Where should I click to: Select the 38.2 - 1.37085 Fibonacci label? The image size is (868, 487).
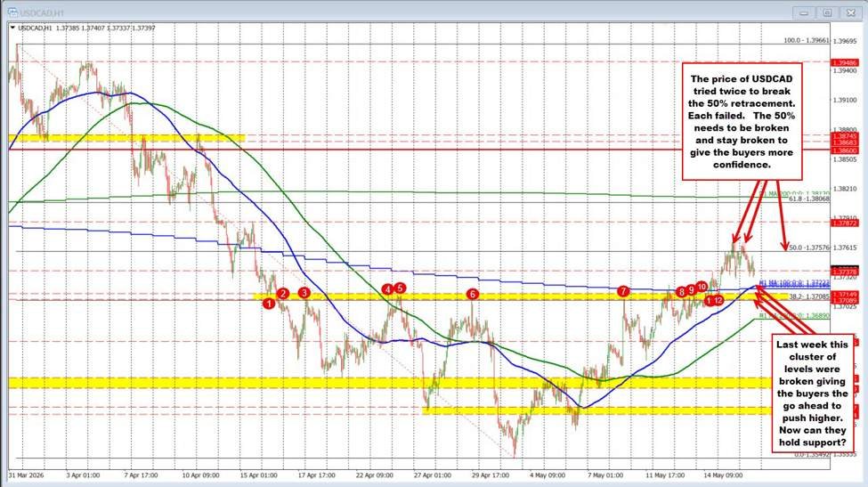pos(809,297)
